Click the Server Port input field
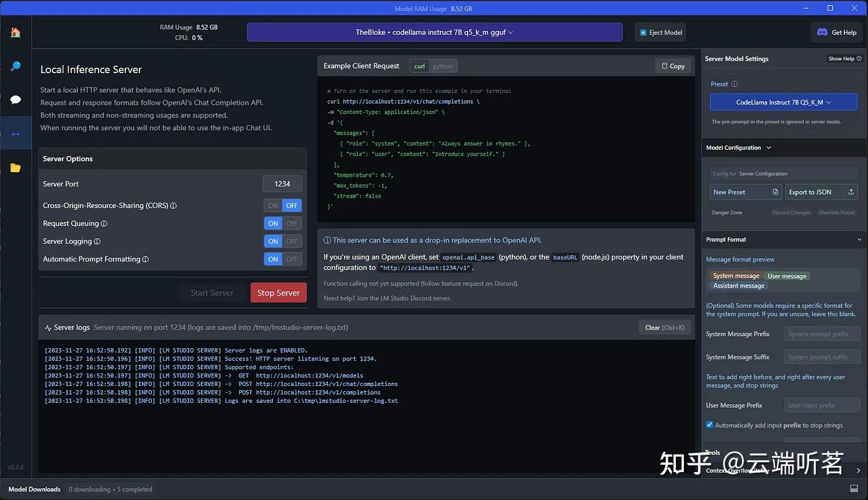The image size is (868, 500). point(282,184)
